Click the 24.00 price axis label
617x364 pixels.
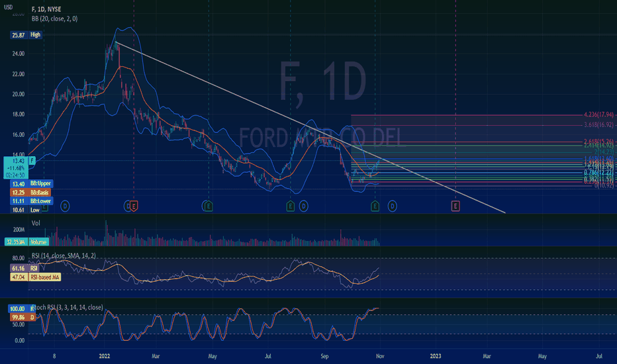[18, 54]
